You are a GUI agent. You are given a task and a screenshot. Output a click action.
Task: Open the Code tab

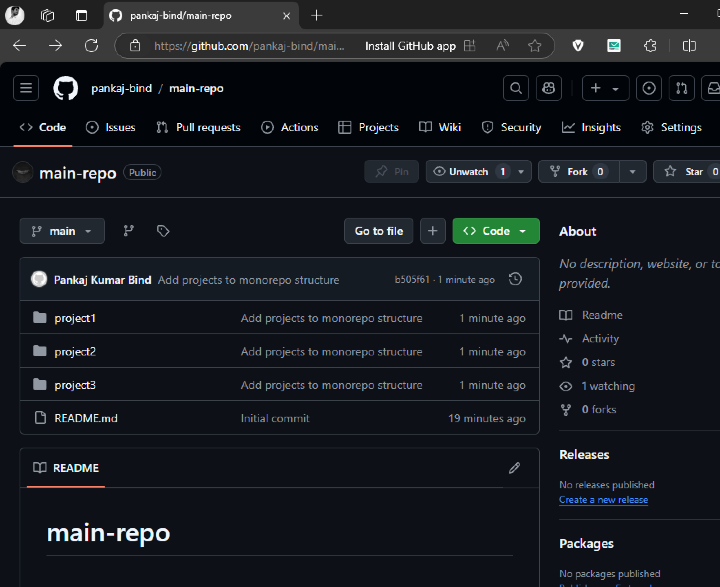pos(43,127)
